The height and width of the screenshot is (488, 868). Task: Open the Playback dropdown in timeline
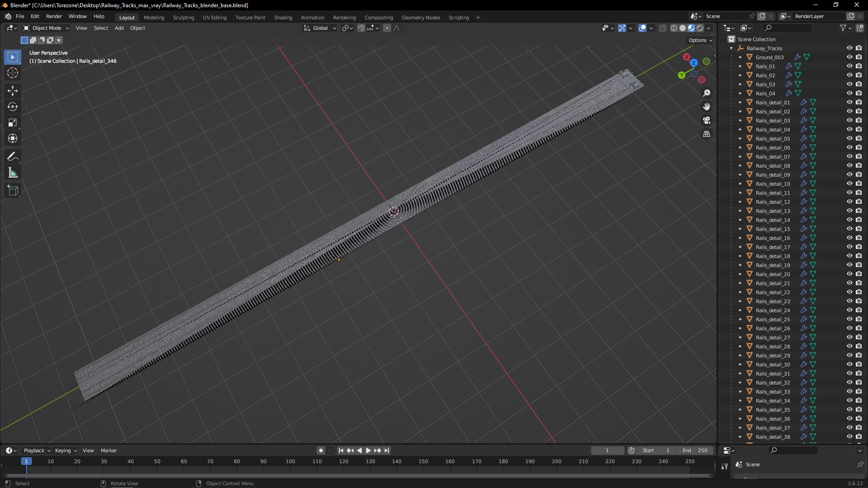pyautogui.click(x=37, y=450)
